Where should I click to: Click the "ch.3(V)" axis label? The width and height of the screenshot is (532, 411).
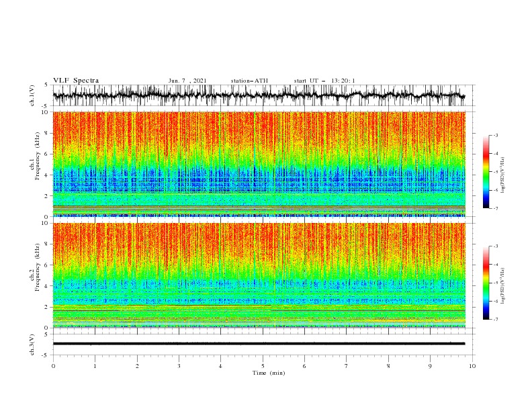coord(32,345)
